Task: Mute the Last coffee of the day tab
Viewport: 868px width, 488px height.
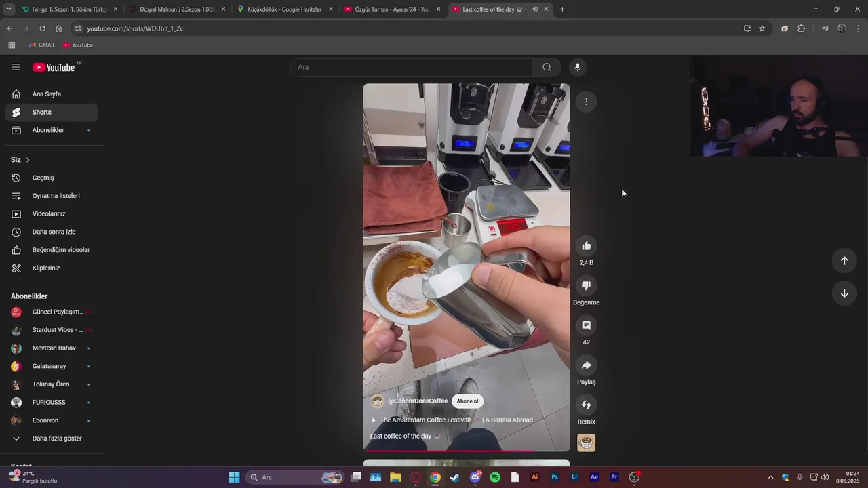Action: 535,9
